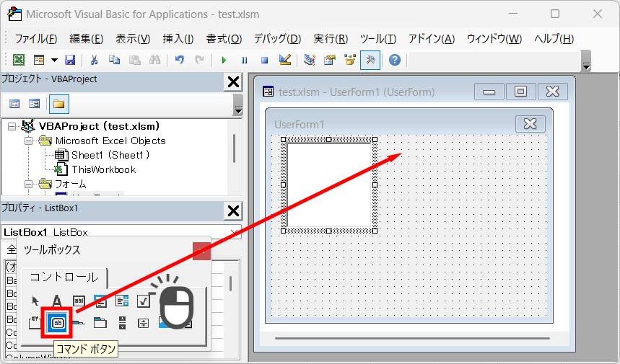
Task: Pick the ScrollBar tool in toolbox
Action: [122, 323]
